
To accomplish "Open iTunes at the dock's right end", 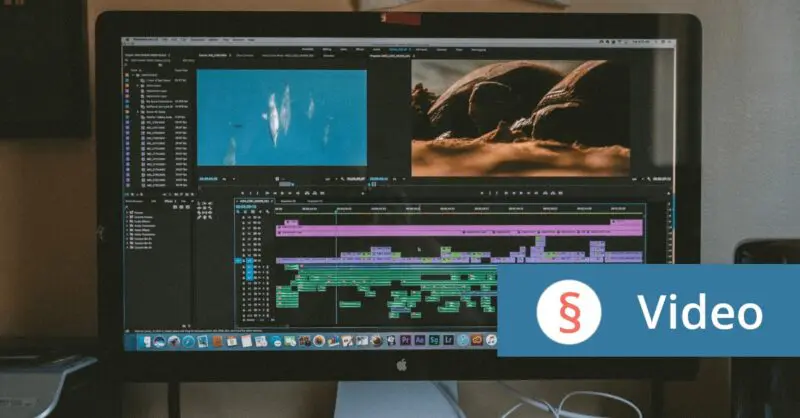I will [x=491, y=340].
